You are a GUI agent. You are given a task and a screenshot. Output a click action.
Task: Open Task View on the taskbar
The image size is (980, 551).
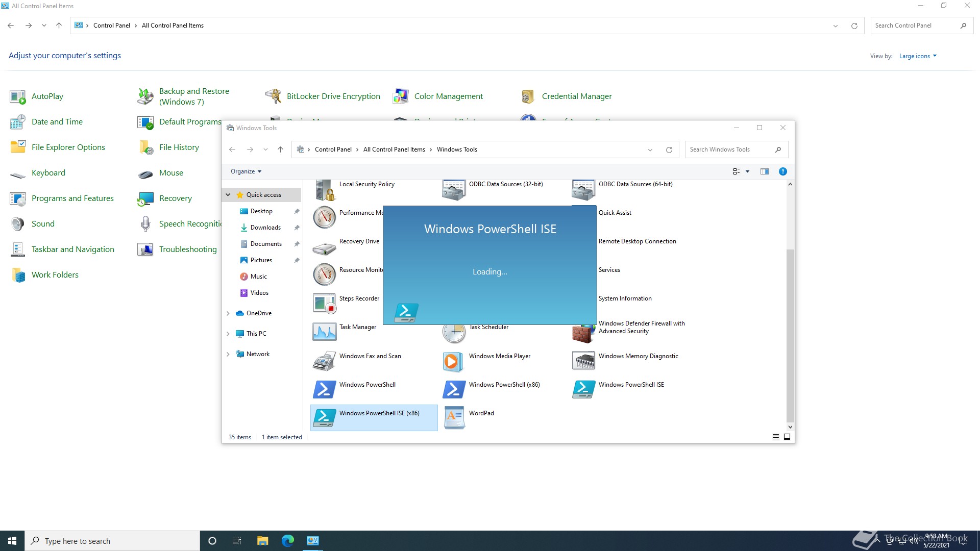point(236,541)
